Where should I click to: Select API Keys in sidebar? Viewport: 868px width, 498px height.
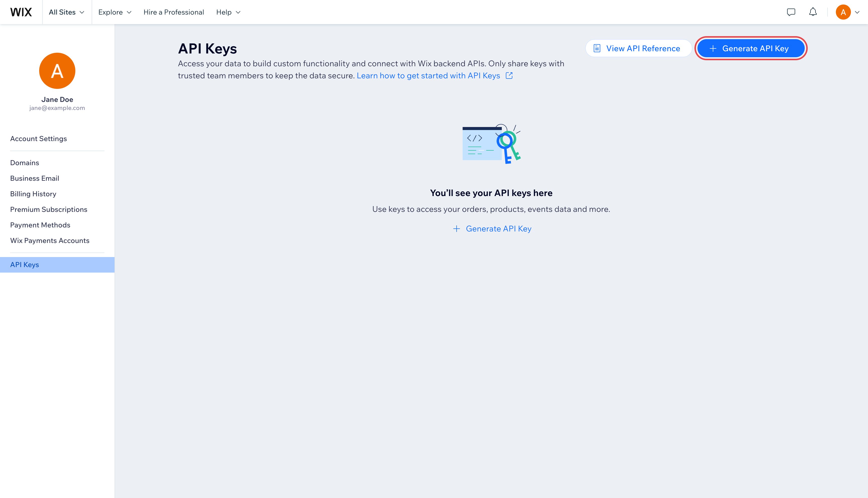(x=57, y=265)
